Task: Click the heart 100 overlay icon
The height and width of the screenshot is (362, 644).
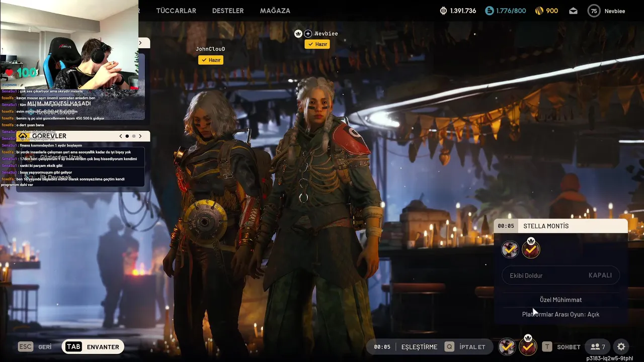Action: [20, 73]
